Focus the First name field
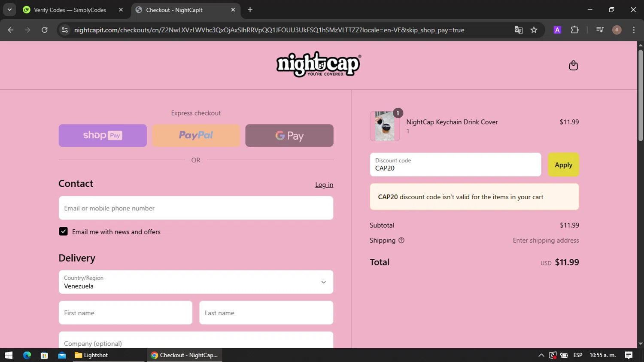The image size is (644, 362). click(125, 313)
